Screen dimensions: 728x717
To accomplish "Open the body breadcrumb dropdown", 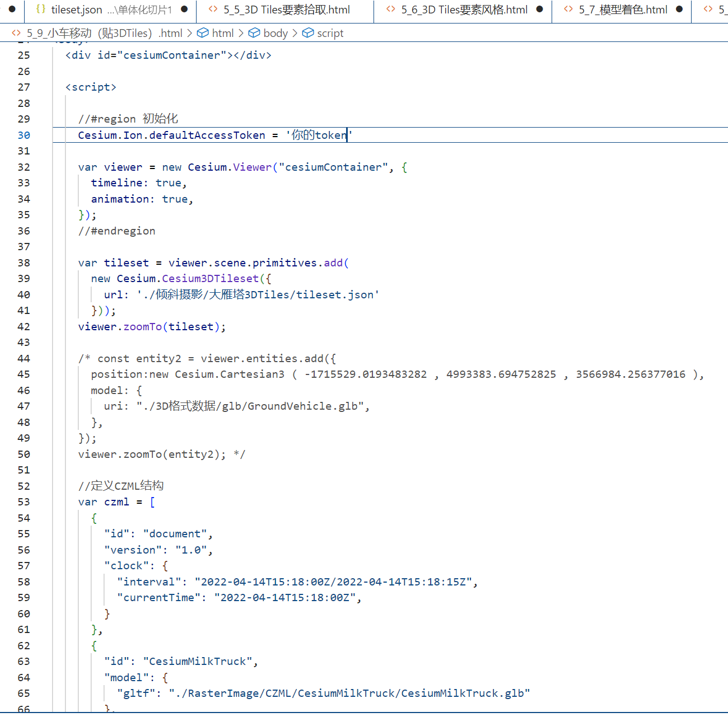I will tap(276, 33).
